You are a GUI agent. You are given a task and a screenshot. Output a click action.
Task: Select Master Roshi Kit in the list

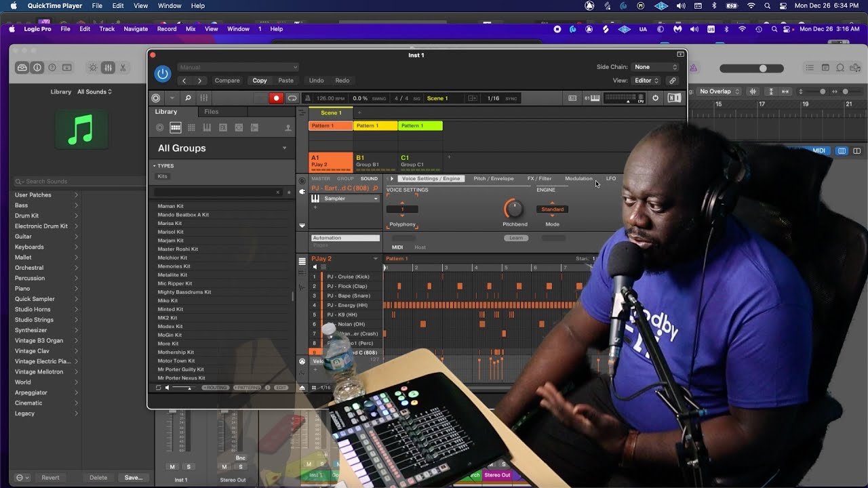coord(178,249)
